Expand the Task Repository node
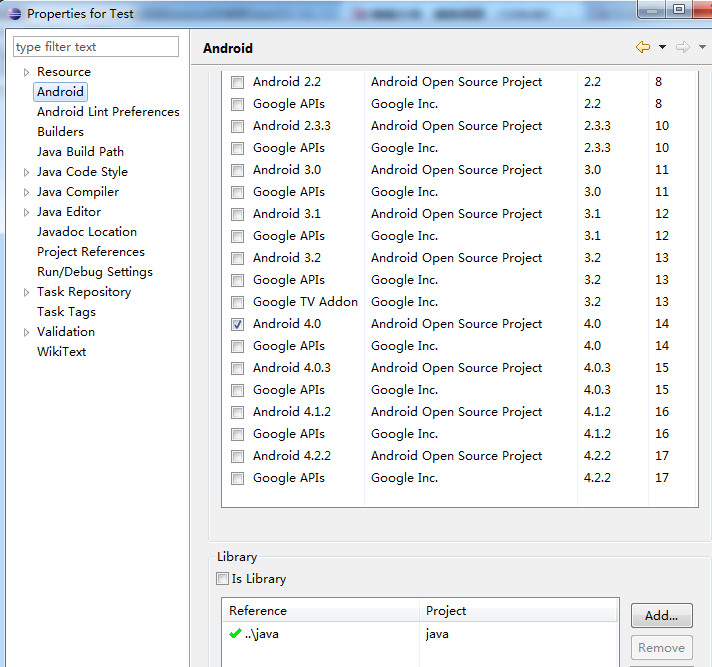This screenshot has height=667, width=712. point(26,292)
